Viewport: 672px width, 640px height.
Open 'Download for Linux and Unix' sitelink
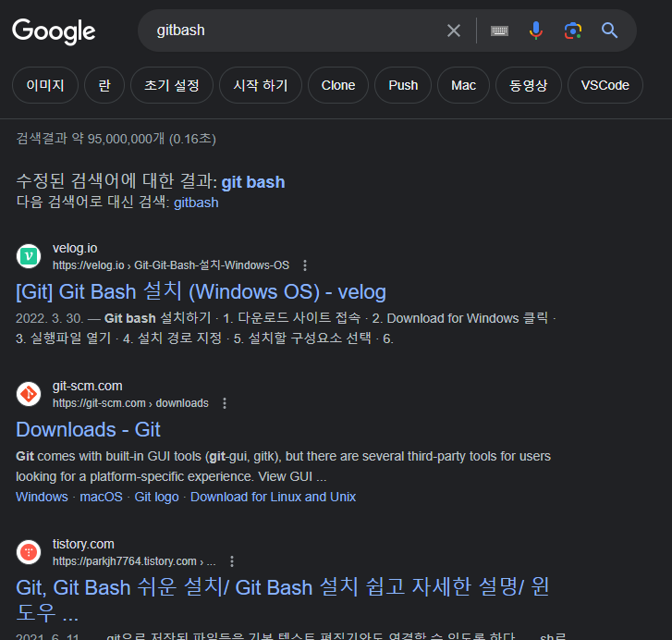pyautogui.click(x=273, y=497)
